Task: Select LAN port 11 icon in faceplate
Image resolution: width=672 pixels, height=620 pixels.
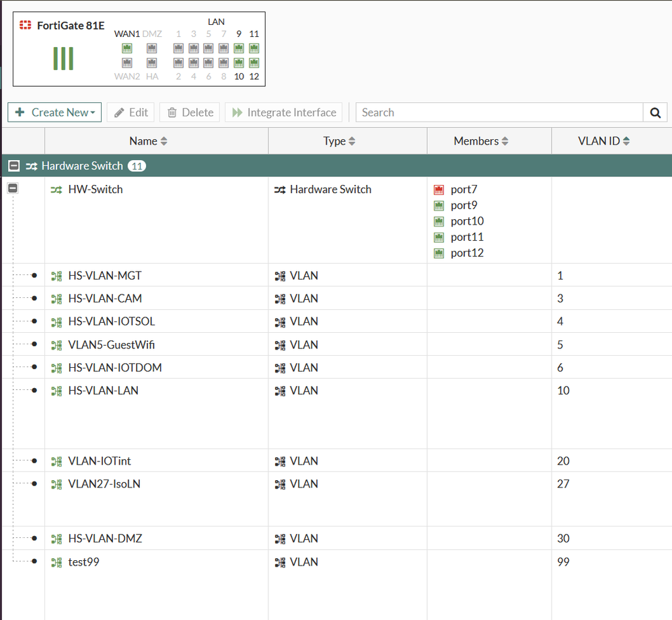Action: coord(254,48)
